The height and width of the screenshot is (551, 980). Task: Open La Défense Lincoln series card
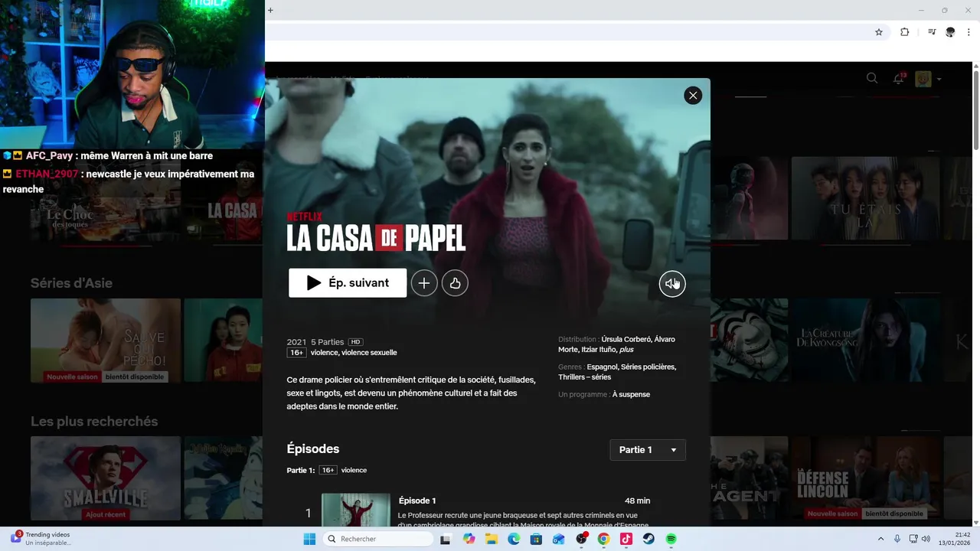(x=865, y=478)
